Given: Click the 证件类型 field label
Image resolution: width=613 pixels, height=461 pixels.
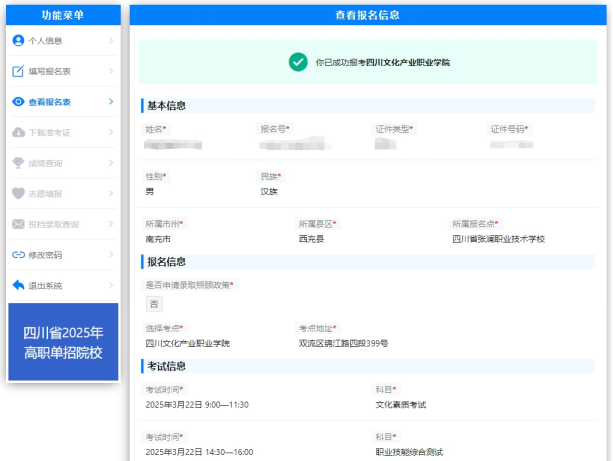Looking at the screenshot, I should click(x=394, y=129).
